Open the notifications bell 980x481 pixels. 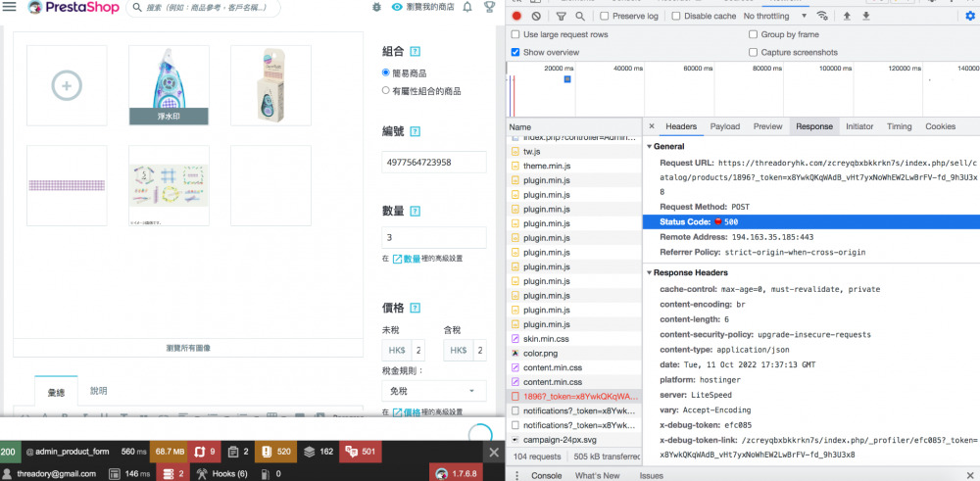tap(467, 8)
